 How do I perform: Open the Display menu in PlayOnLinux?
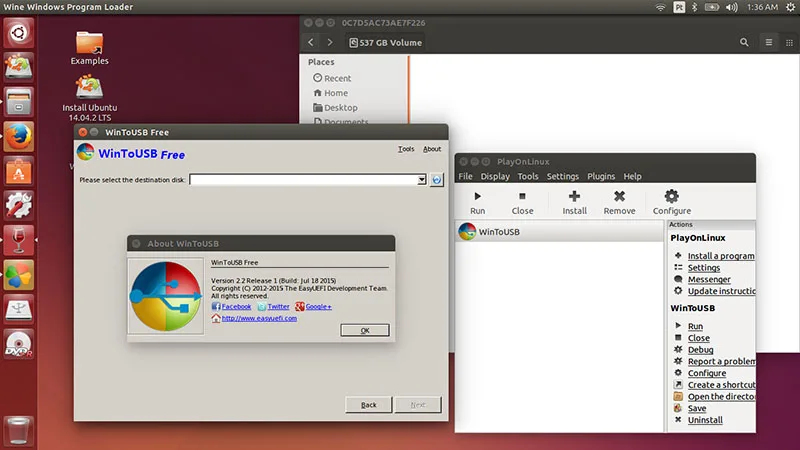click(x=495, y=176)
